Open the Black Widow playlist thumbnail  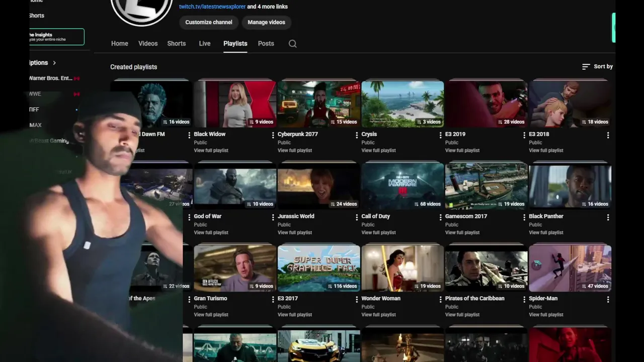pos(235,104)
